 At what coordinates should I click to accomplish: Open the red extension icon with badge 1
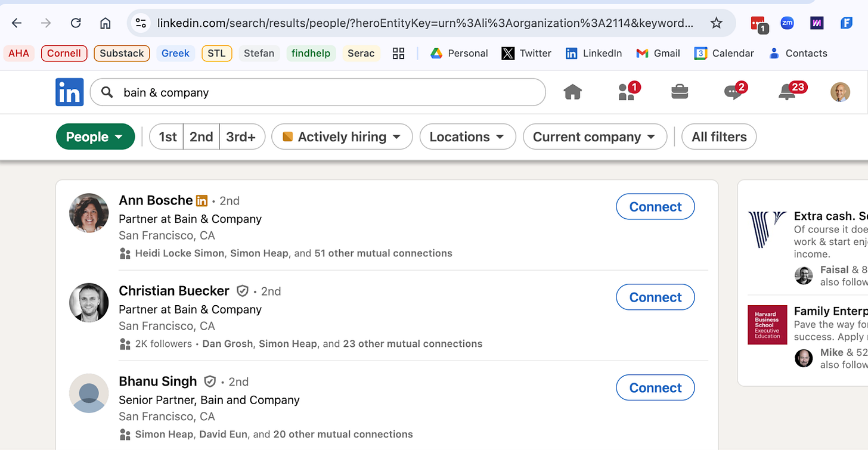click(x=758, y=24)
